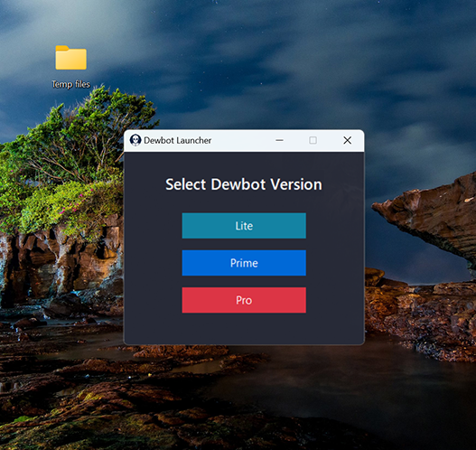Click the blue Prime button
The width and height of the screenshot is (476, 450).
click(244, 263)
